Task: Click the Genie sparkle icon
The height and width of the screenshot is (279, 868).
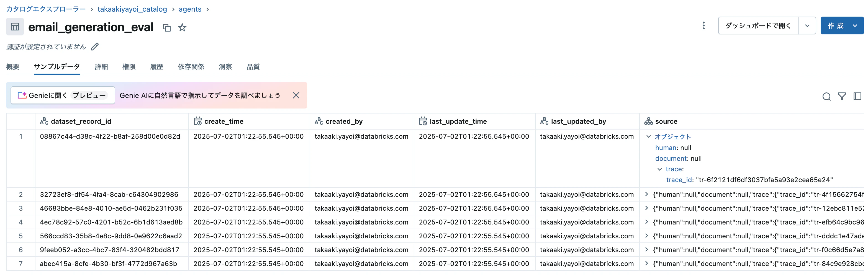Action: coord(22,95)
